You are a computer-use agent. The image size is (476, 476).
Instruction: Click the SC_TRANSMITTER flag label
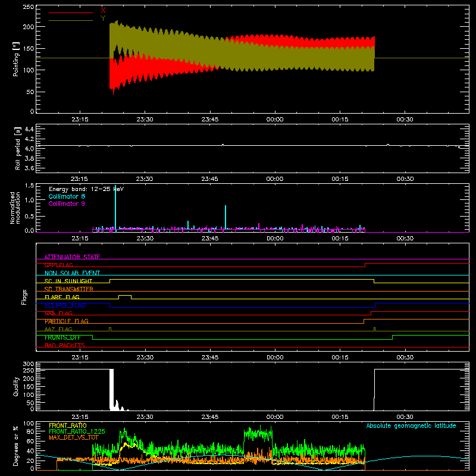click(69, 289)
